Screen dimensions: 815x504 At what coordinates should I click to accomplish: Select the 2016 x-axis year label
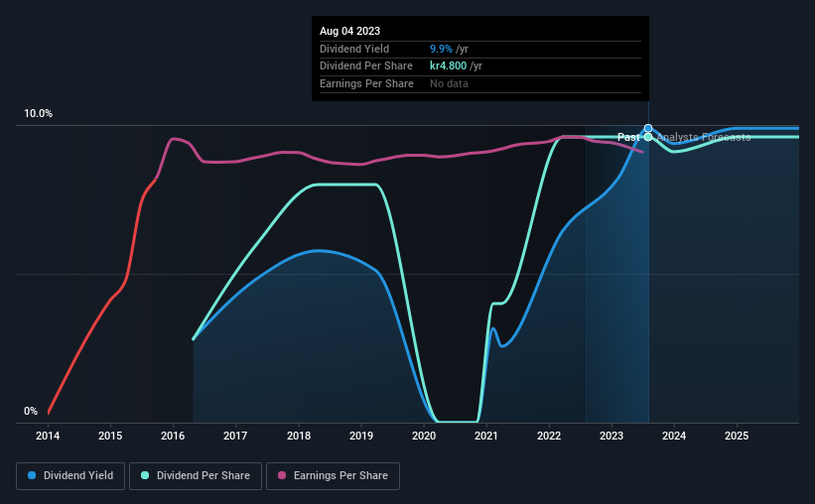point(173,436)
